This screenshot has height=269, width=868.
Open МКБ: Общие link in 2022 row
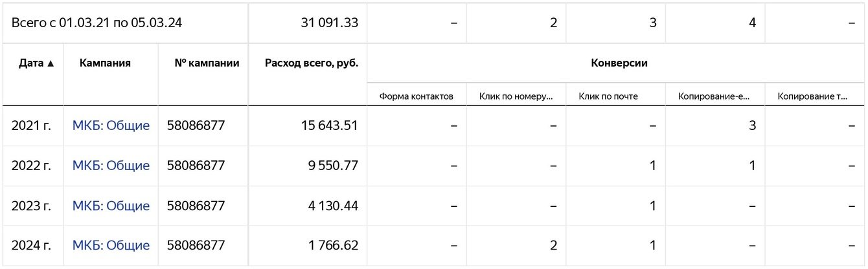(111, 166)
